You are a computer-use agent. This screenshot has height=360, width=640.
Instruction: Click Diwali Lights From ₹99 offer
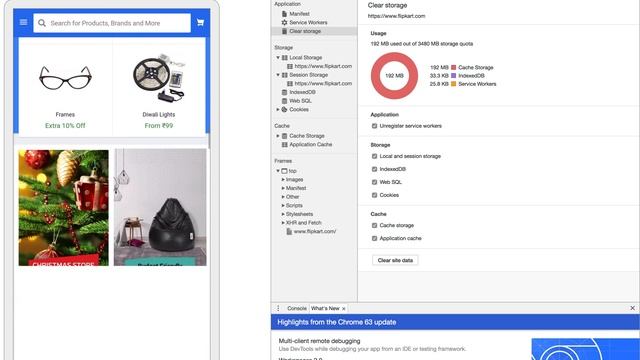click(159, 126)
